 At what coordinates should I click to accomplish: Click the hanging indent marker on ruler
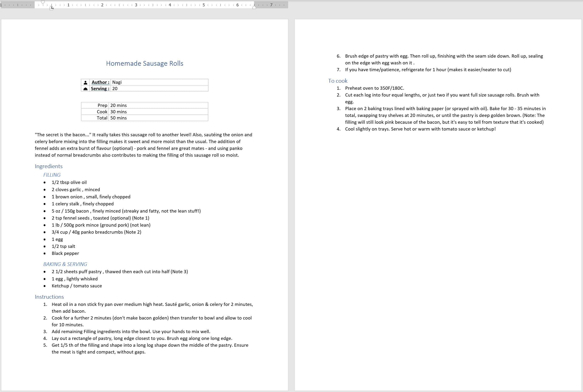coord(51,7)
